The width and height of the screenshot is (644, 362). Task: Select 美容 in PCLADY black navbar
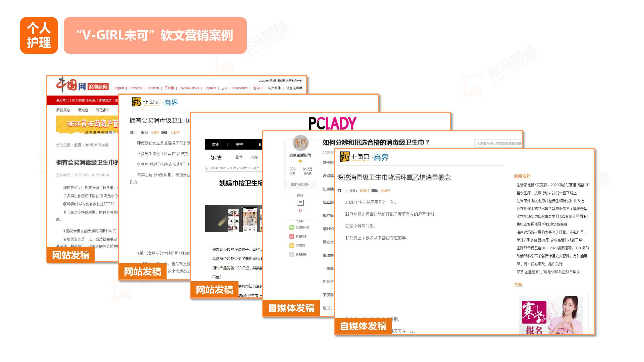click(239, 145)
